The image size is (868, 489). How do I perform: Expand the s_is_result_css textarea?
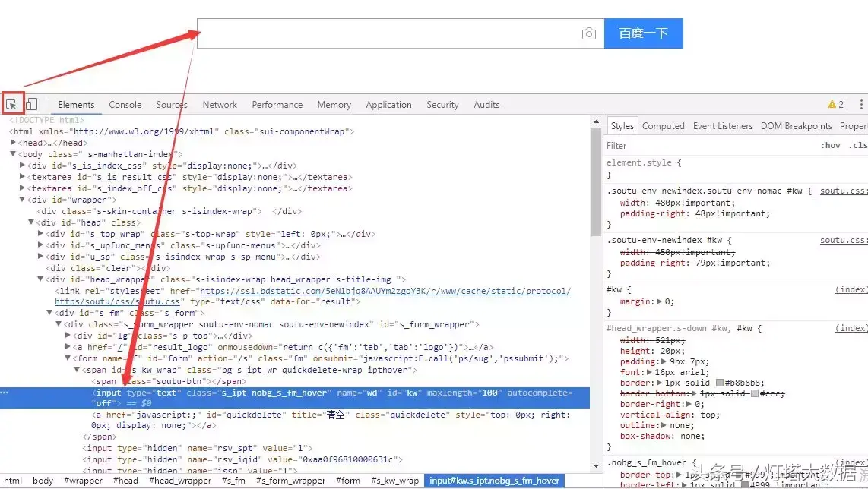click(22, 176)
